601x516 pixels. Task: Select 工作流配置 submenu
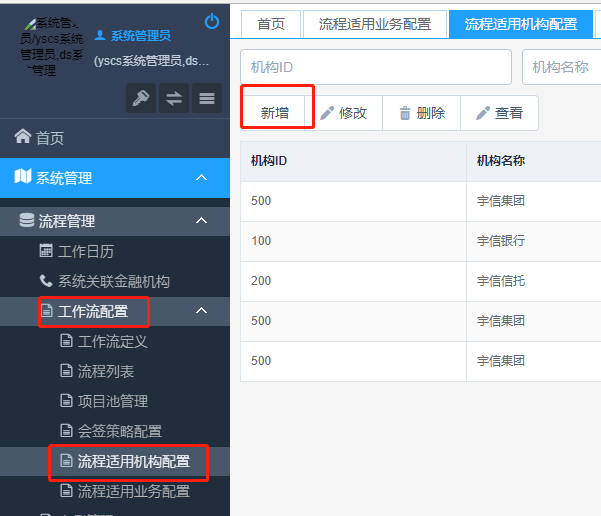[x=115, y=311]
